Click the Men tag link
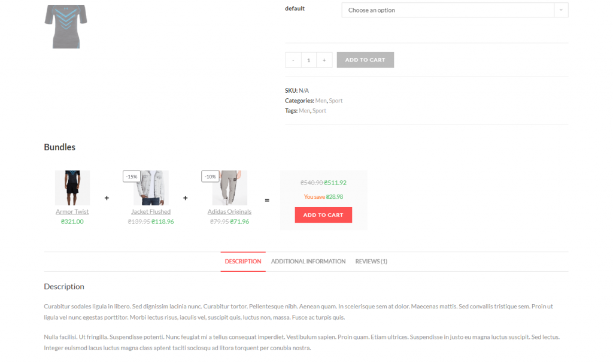Viewport: 613px width, 364px height. pos(304,111)
